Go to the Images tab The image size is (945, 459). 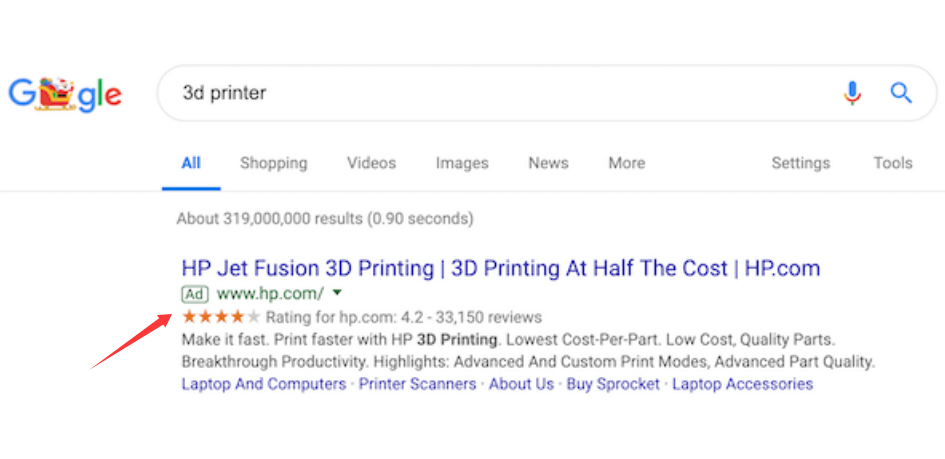pos(462,163)
